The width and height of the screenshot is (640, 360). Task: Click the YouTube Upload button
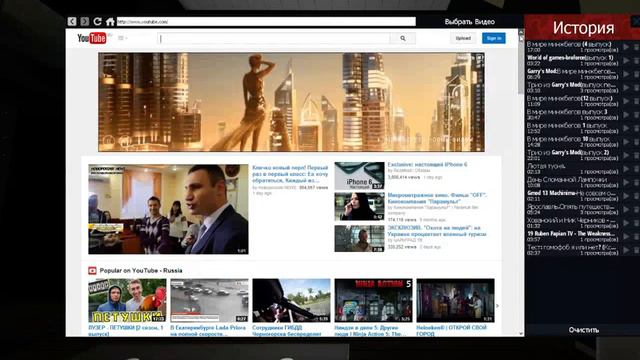click(463, 38)
